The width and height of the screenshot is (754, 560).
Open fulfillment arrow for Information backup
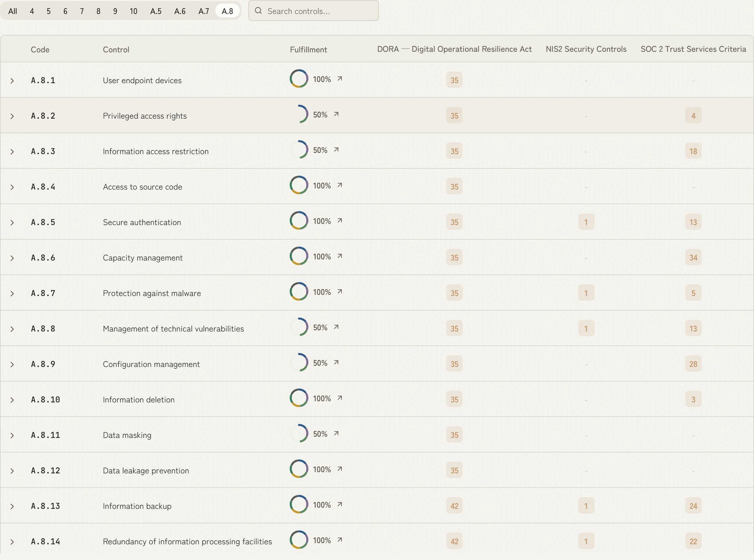coord(339,504)
